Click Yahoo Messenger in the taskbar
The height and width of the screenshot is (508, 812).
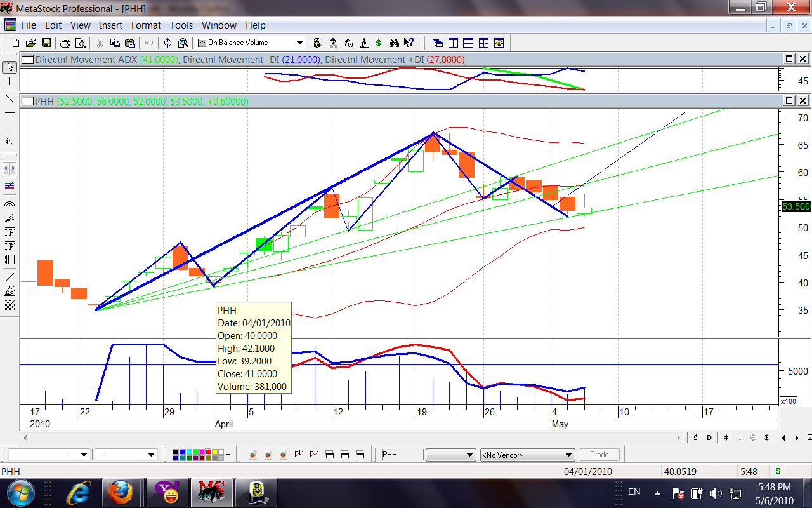(167, 493)
